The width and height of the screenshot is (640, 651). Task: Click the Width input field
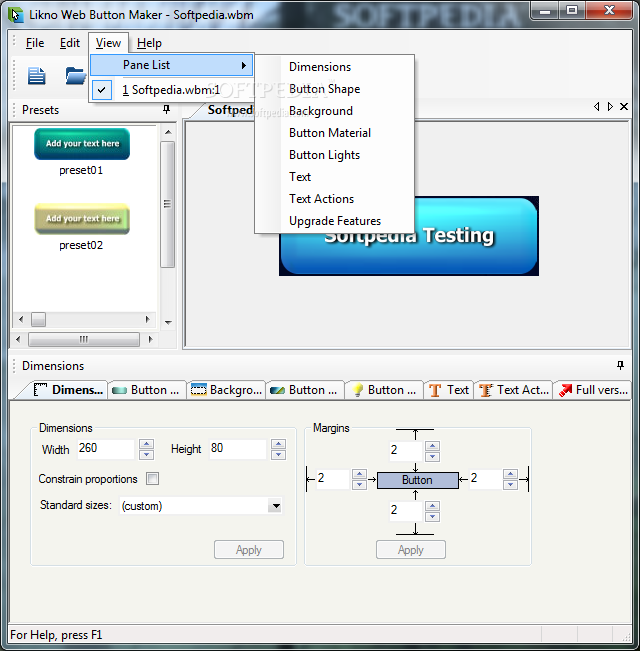click(x=106, y=449)
